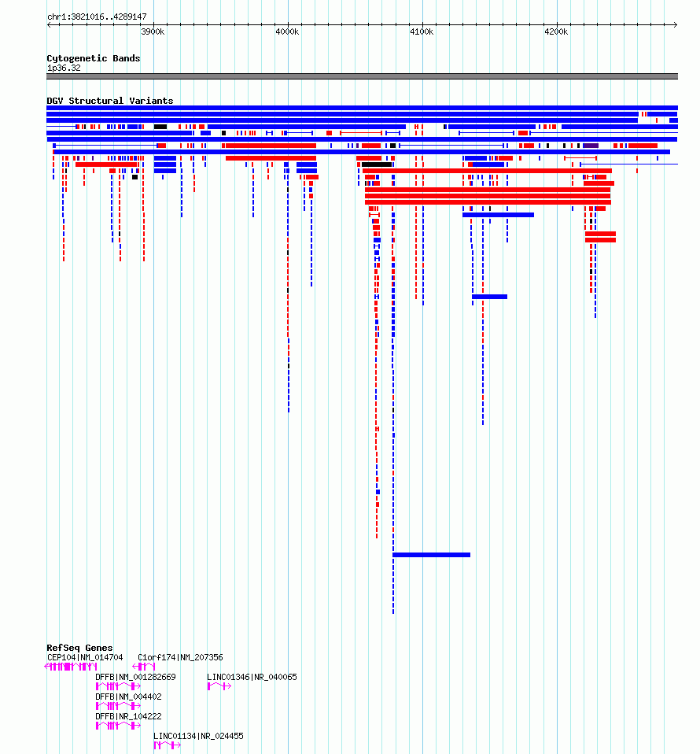700x754 pixels.
Task: Click the DFFB NM_001282669 gene glyph
Action: 118,686
